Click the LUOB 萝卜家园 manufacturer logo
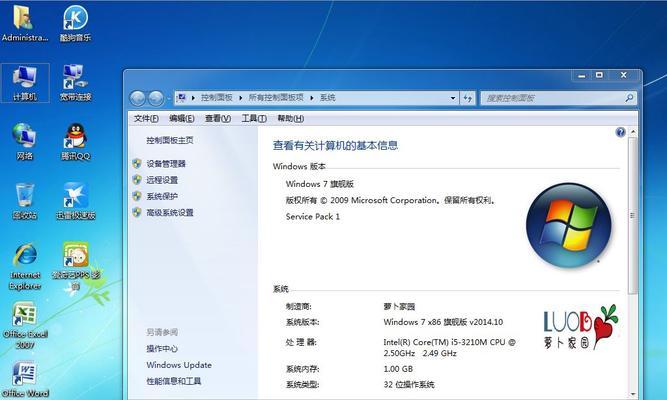 580,327
